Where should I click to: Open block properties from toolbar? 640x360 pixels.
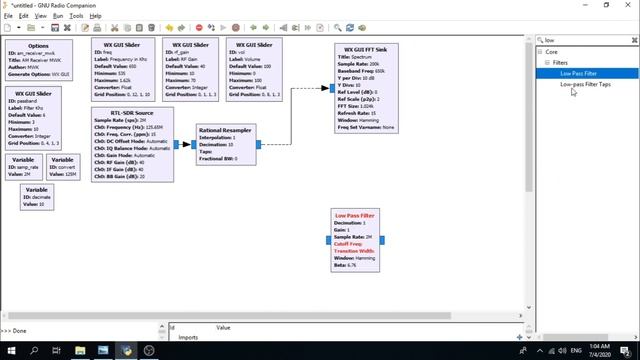click(x=85, y=28)
